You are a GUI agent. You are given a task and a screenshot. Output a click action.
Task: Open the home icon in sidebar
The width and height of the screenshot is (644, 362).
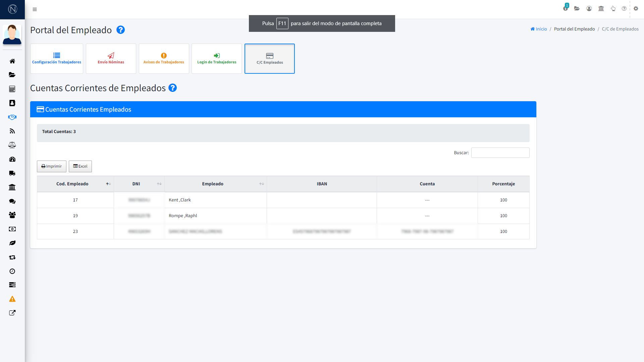point(12,61)
